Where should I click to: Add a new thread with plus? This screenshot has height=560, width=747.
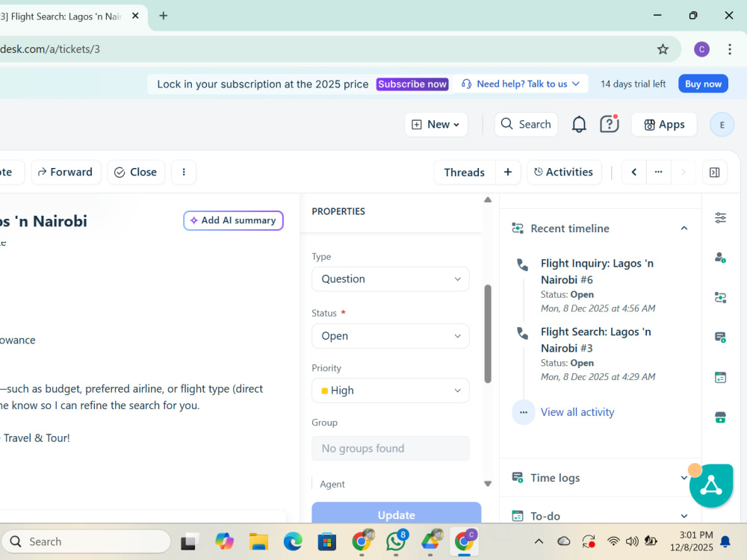point(508,172)
